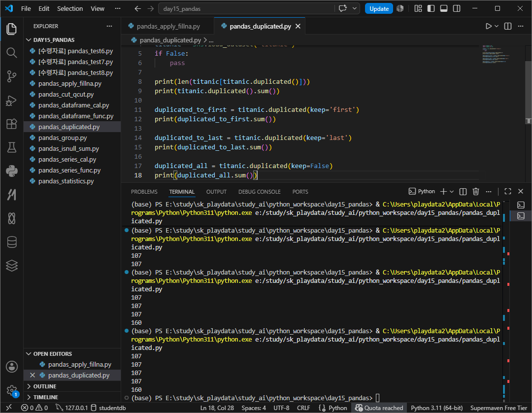This screenshot has width=532, height=413.
Task: Switch to pandas_apply_fillna.py editor tab
Action: pyautogui.click(x=168, y=26)
